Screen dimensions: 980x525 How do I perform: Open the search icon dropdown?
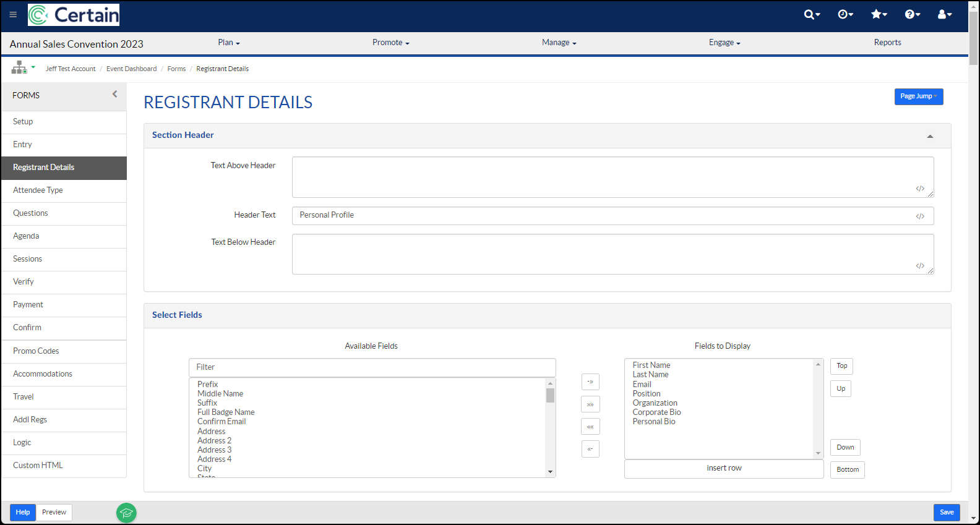click(x=812, y=14)
